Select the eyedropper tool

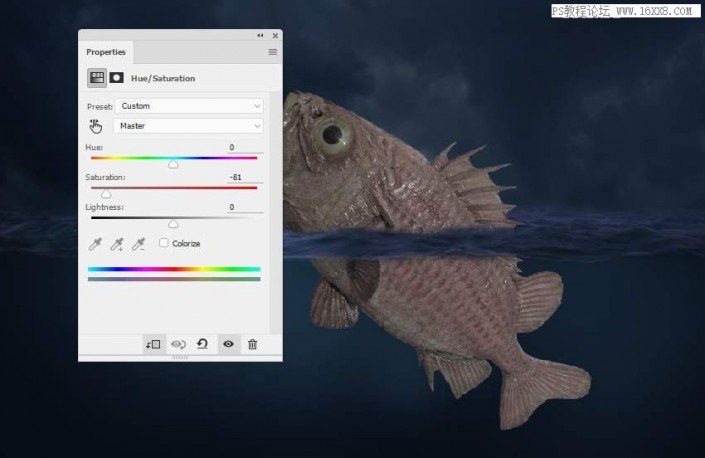point(95,244)
